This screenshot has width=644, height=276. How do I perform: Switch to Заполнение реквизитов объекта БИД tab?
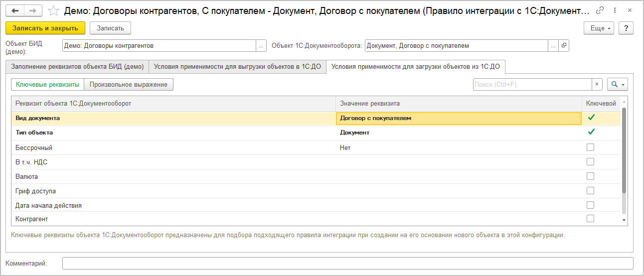[x=77, y=66]
